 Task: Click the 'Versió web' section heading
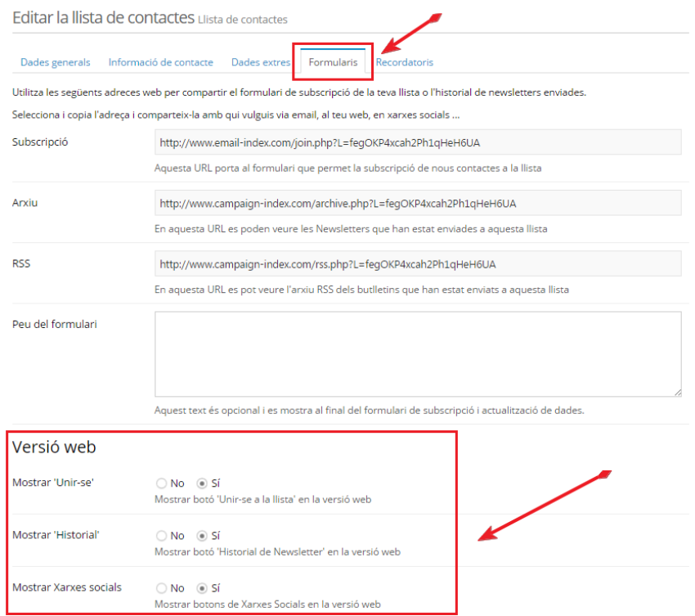click(x=54, y=447)
